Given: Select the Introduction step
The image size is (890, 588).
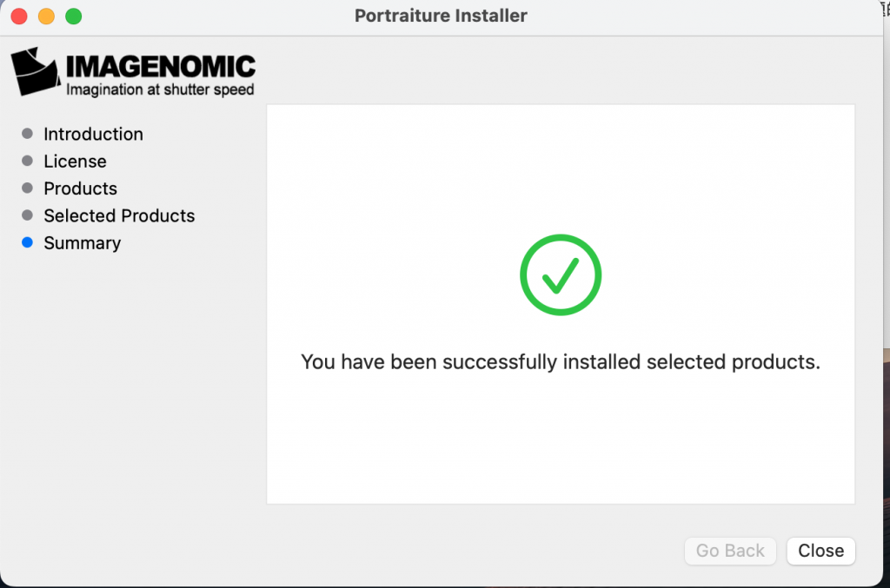Looking at the screenshot, I should point(93,134).
